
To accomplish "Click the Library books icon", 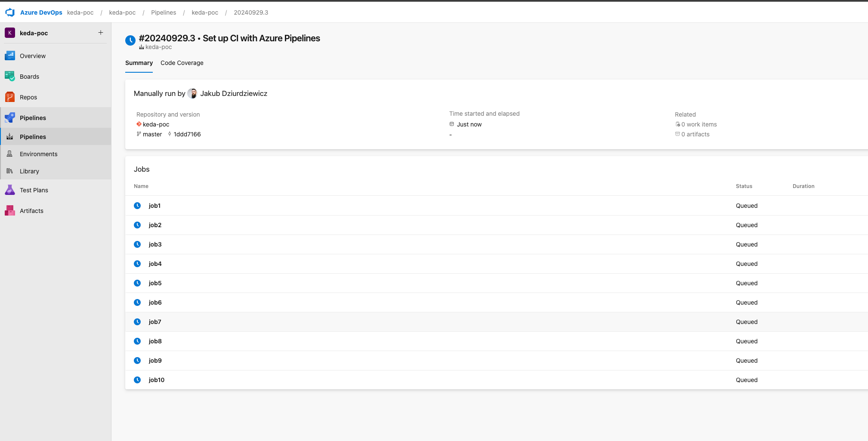I will point(10,171).
